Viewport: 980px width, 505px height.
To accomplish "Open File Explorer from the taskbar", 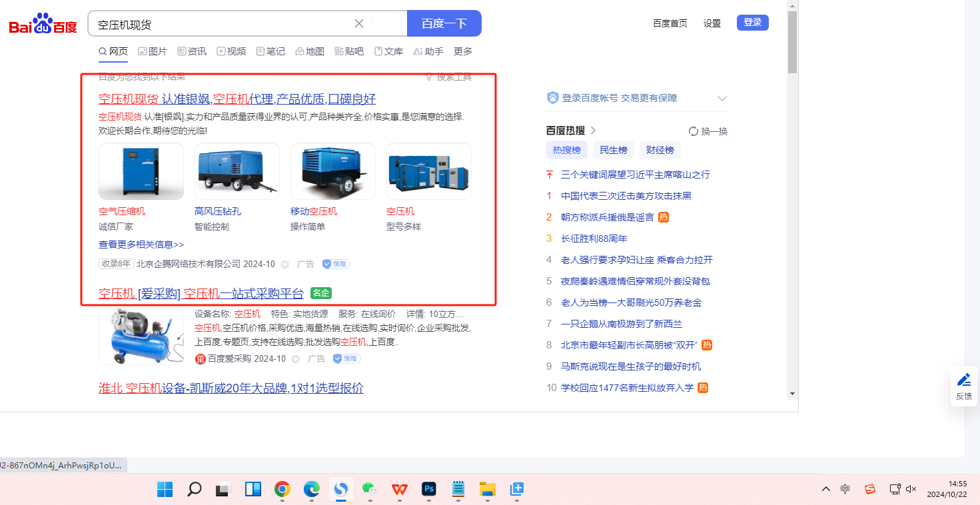I will tap(488, 490).
